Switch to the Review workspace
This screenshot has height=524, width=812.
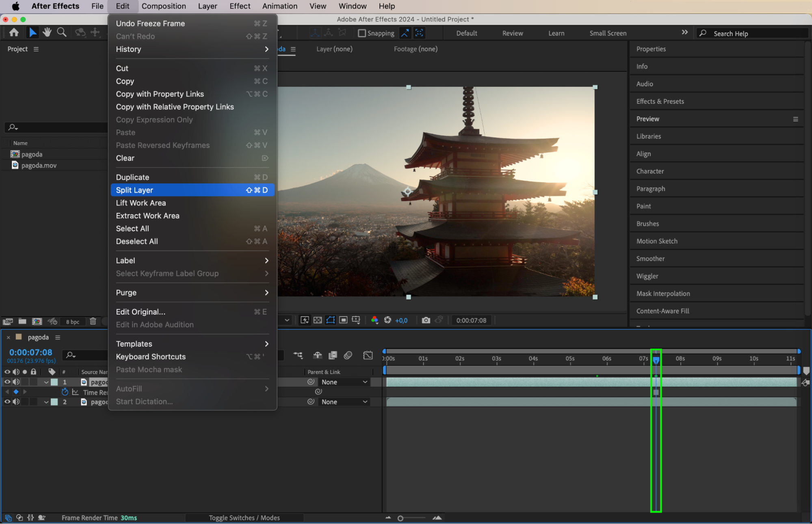[x=513, y=33]
